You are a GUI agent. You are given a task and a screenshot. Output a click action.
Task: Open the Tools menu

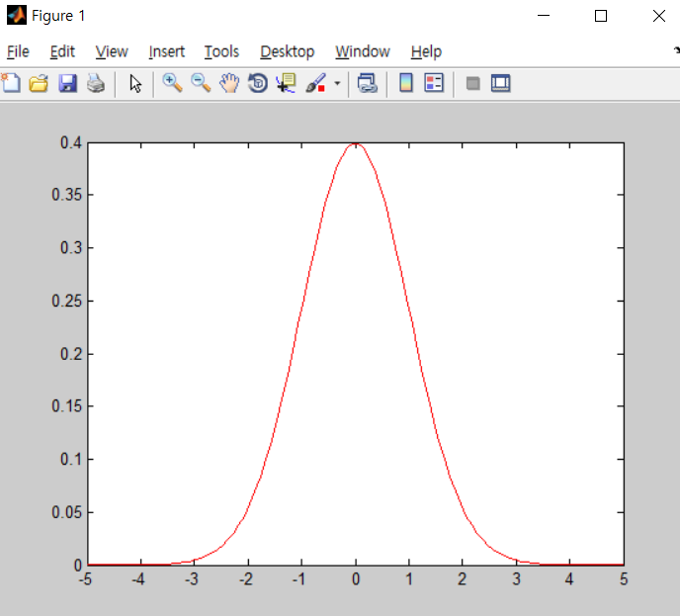(221, 51)
